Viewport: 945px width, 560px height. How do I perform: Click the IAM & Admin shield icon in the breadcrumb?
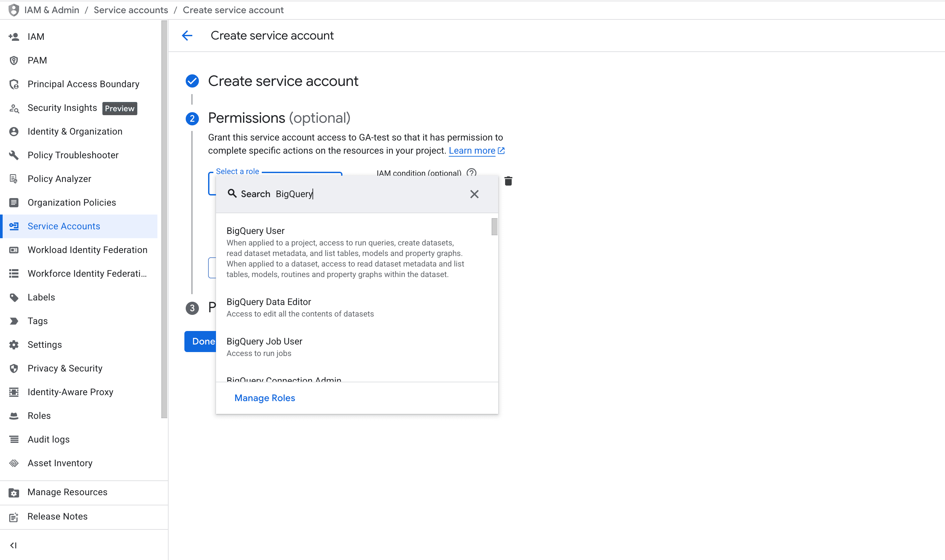[x=13, y=10]
